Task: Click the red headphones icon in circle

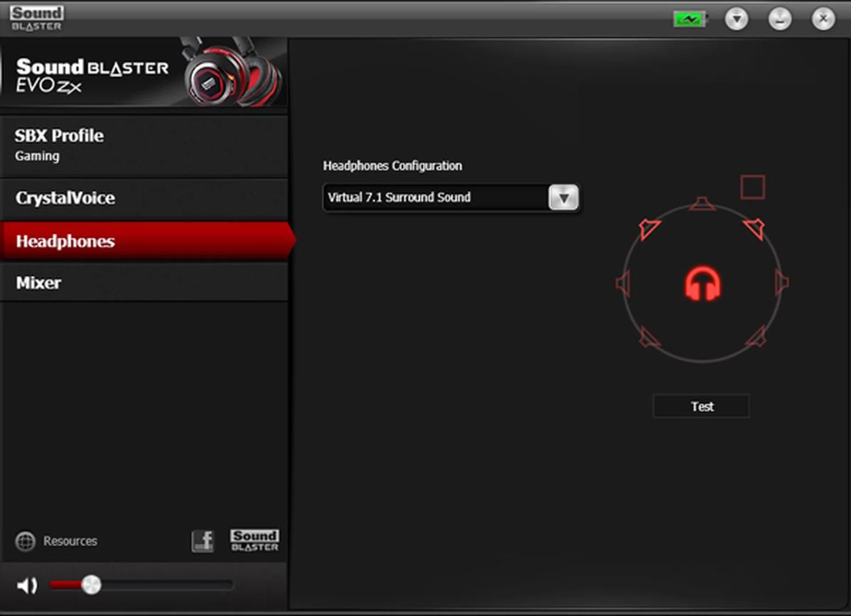Action: pyautogui.click(x=703, y=284)
